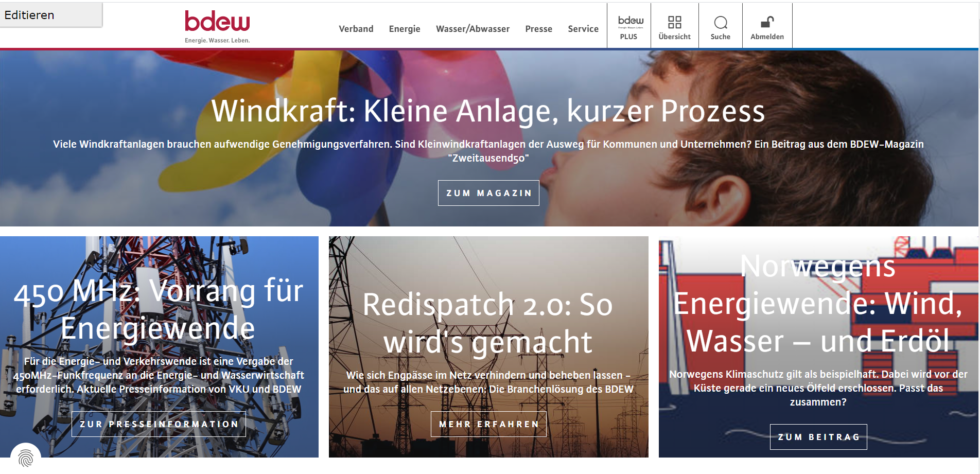Open the Übersicht grid icon

click(675, 22)
